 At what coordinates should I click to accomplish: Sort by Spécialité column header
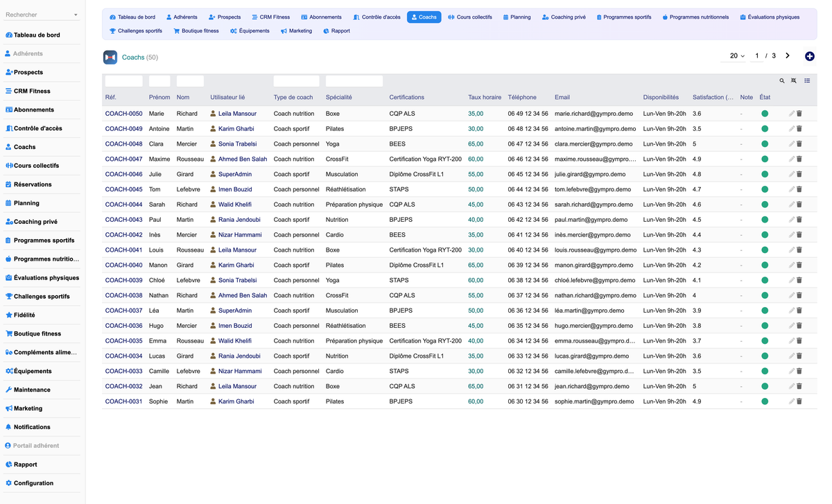339,98
